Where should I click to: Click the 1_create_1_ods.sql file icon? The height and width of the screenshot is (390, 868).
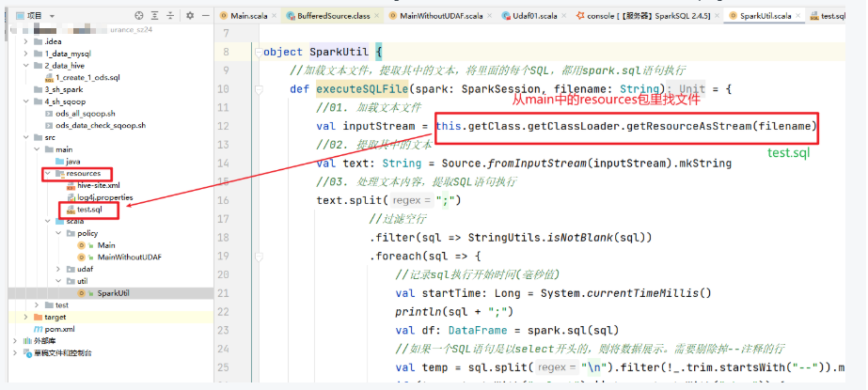click(x=49, y=78)
